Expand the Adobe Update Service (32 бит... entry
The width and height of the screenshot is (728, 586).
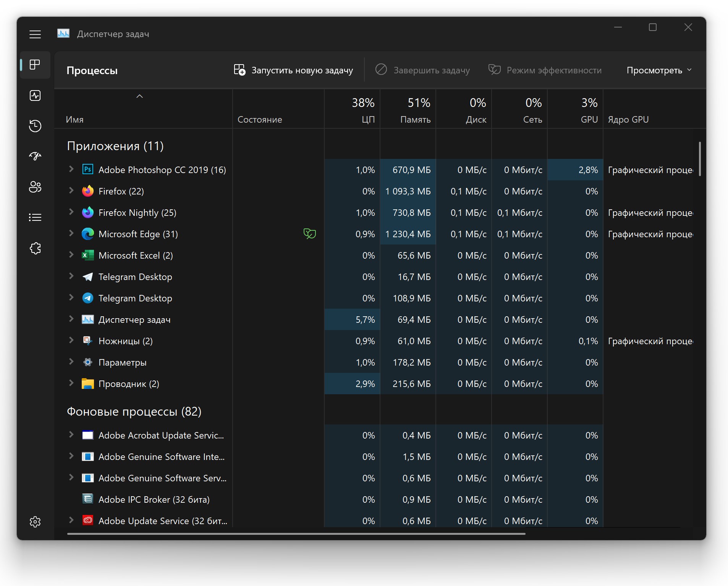point(71,520)
